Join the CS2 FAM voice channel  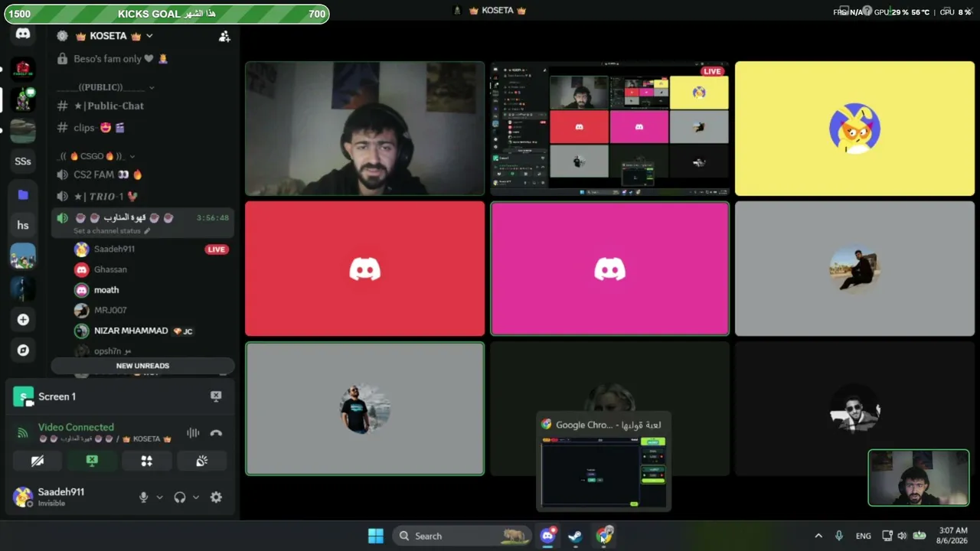click(x=142, y=174)
